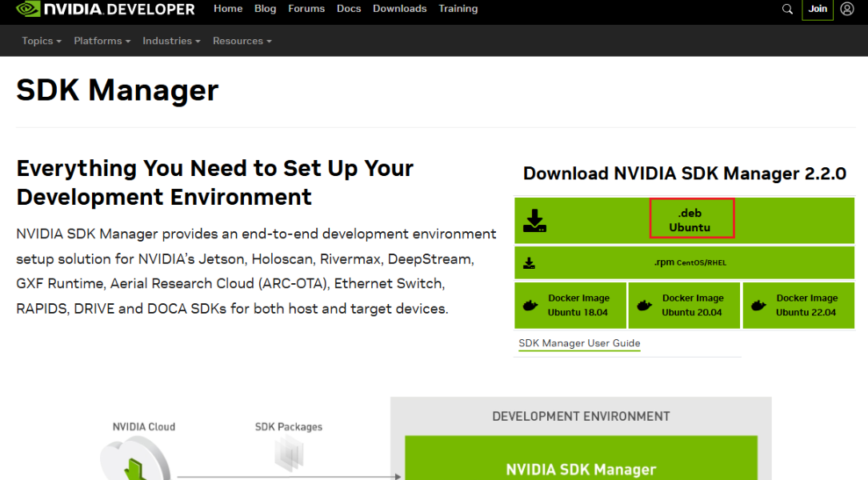Click the SDK Manager page title

point(118,90)
